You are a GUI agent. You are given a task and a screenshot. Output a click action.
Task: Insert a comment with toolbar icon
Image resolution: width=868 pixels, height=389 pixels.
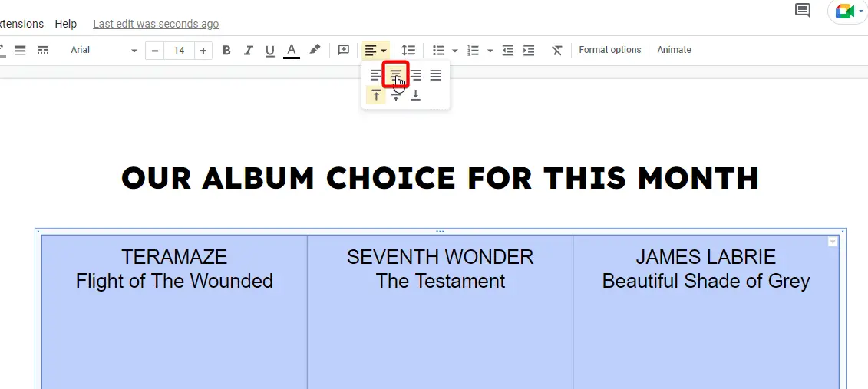tap(344, 51)
